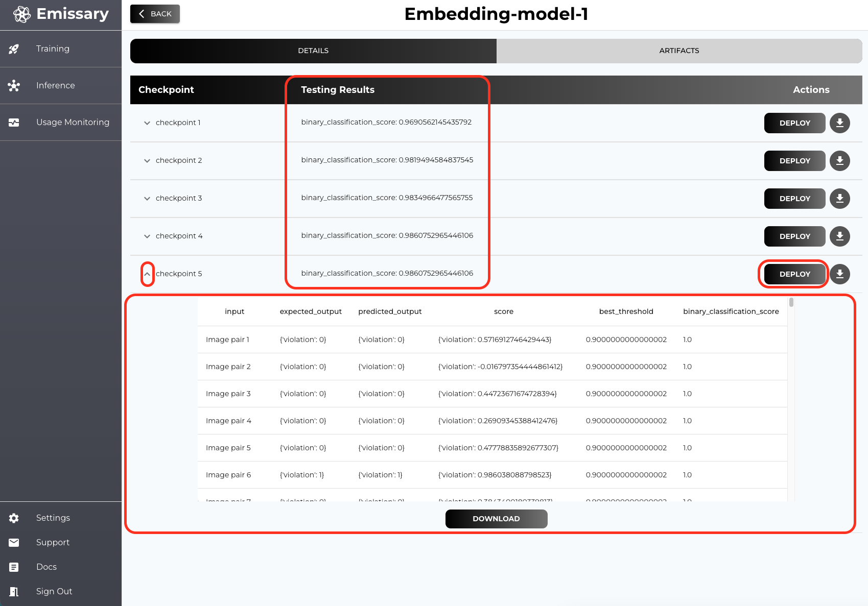The height and width of the screenshot is (606, 868).
Task: Switch to the ARTIFACTS tab
Action: click(x=679, y=51)
